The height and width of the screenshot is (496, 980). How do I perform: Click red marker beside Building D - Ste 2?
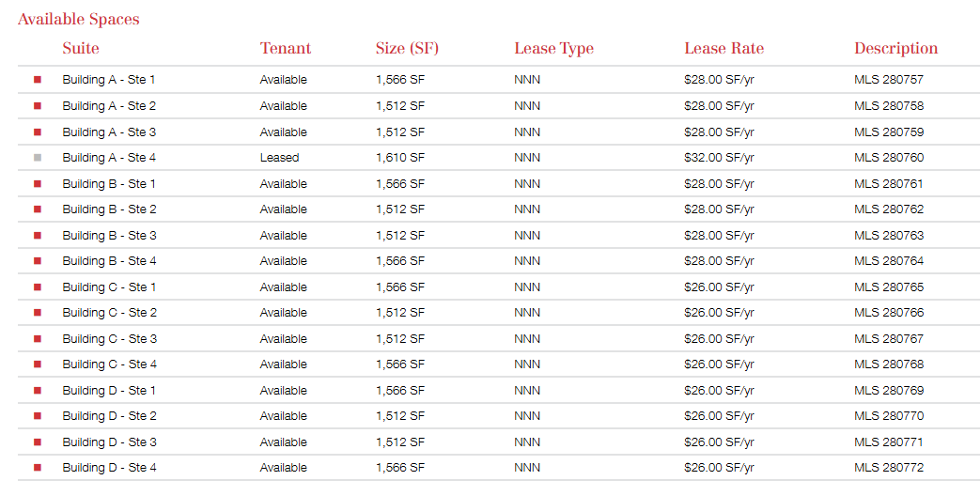(x=38, y=416)
